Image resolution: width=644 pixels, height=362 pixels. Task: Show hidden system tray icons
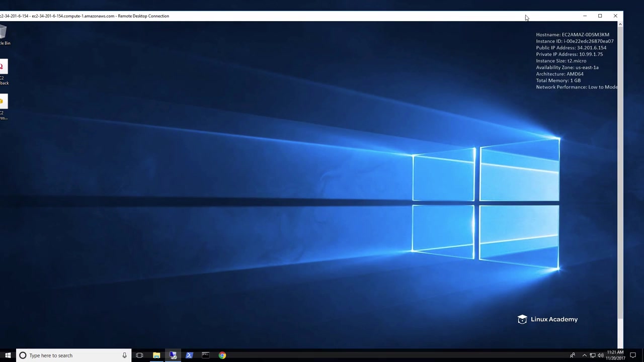(x=584, y=355)
